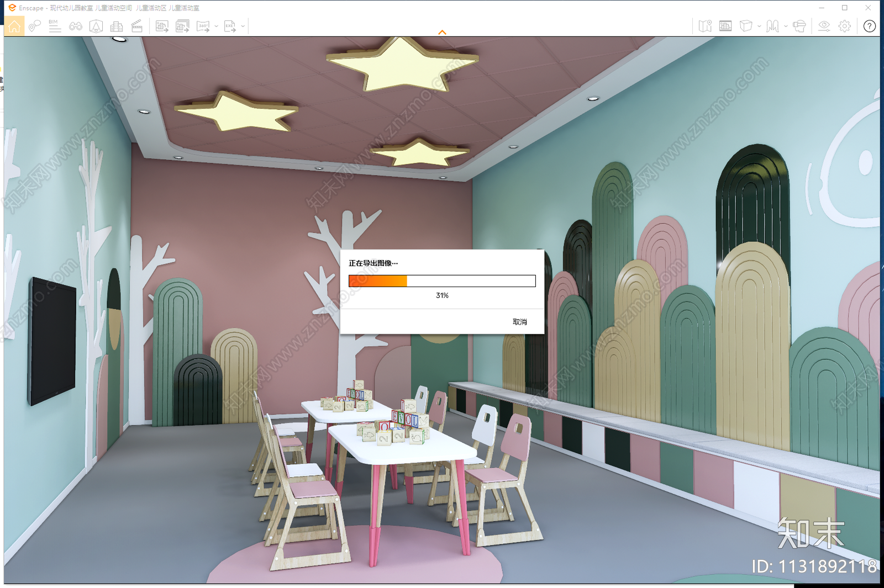
Task: Open General Settings gear icon
Action: tap(845, 26)
